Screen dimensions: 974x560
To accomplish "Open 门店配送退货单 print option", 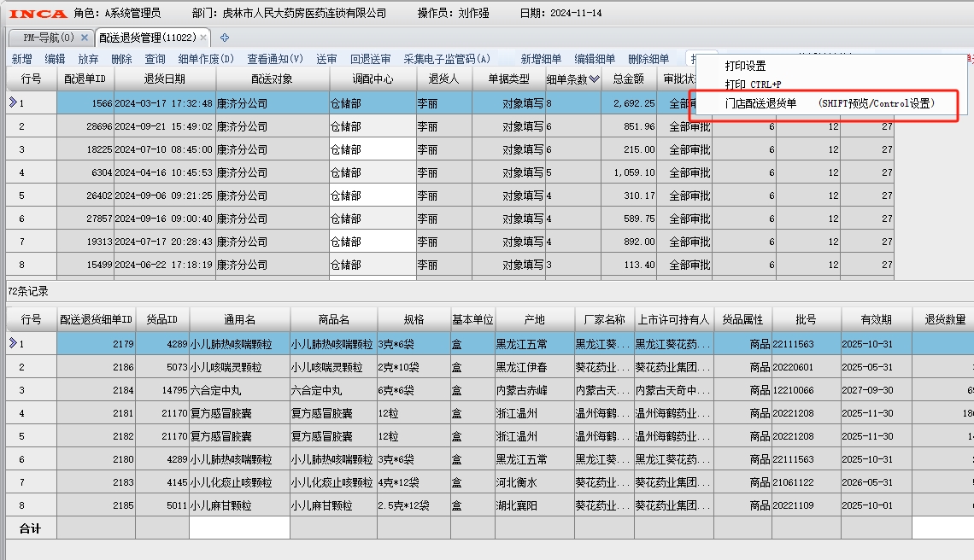I will pos(760,103).
